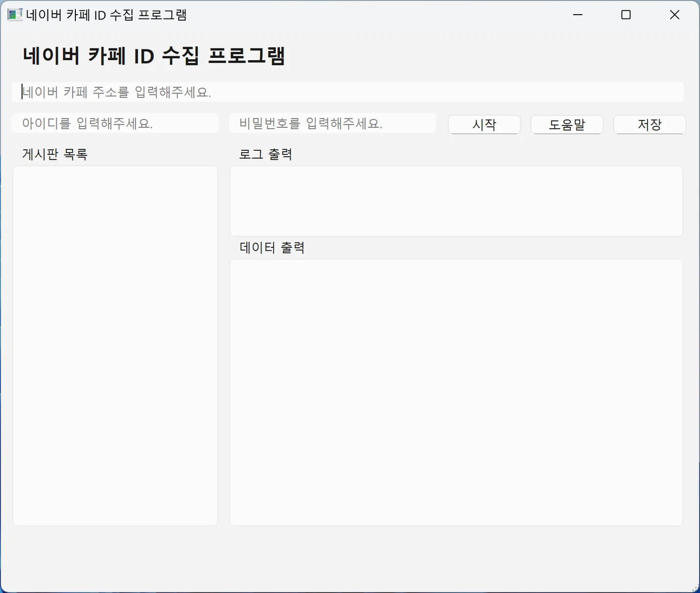
Task: Close the 네이버 카페 ID 수집 프로그램 window
Action: pos(675,15)
